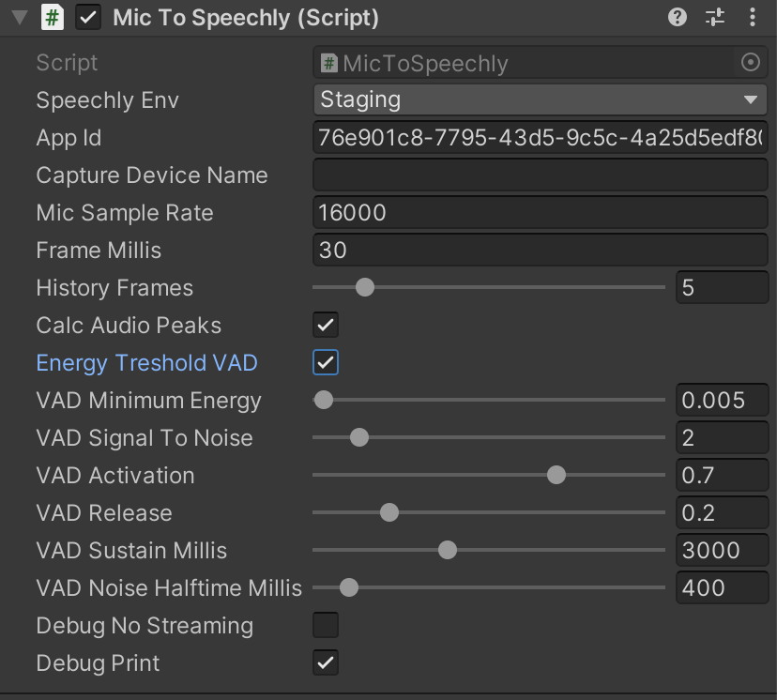Screen dimensions: 777x700
Task: Click the Speechly Env label
Action: (x=108, y=100)
